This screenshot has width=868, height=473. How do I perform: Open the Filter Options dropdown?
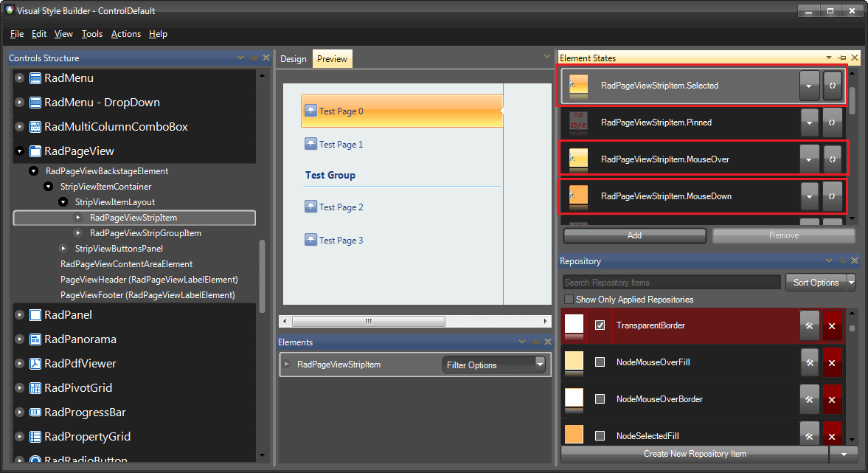[494, 364]
